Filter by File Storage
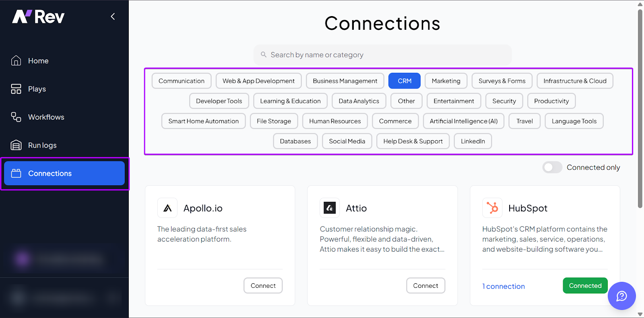Image resolution: width=644 pixels, height=318 pixels. click(274, 121)
